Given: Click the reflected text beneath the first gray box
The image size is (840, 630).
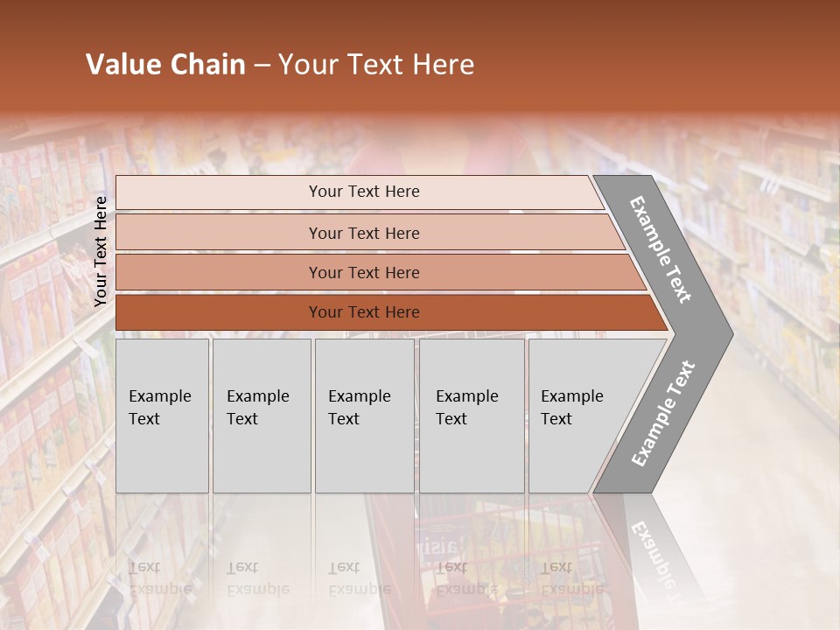Looking at the screenshot, I should [159, 578].
